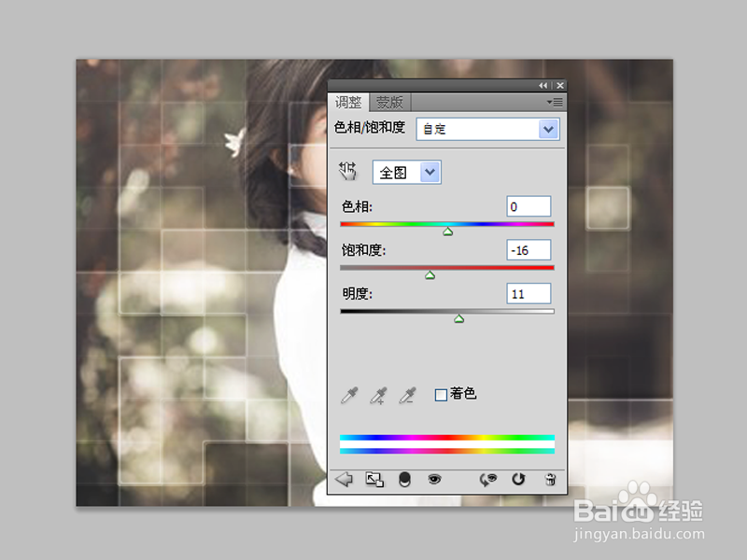Return to adjustment list with back arrow
This screenshot has width=747, height=560.
coord(344,479)
